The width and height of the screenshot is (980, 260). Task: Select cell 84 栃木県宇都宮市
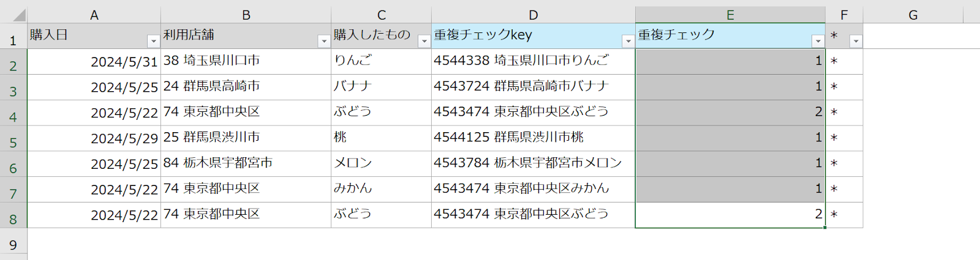(246, 165)
